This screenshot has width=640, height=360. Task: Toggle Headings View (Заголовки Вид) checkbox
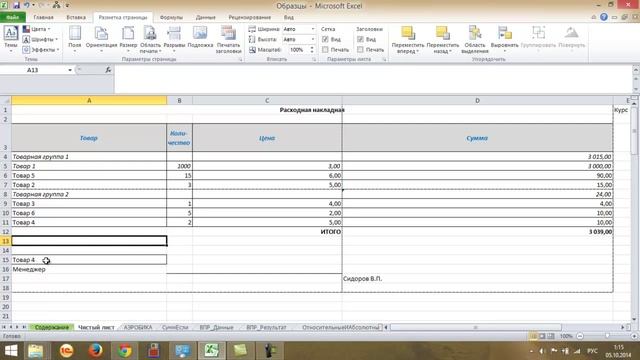[360, 39]
